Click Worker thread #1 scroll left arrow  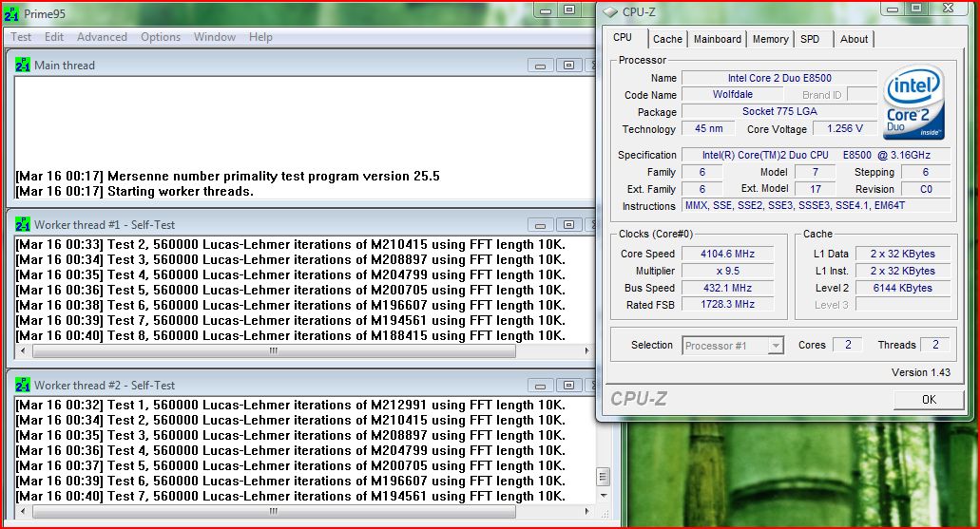[23, 351]
